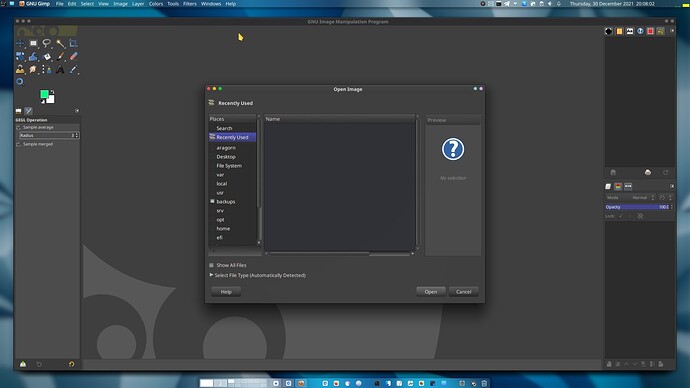690x388 pixels.
Task: Toggle lock alpha channel in Layers panel
Action: click(640, 216)
